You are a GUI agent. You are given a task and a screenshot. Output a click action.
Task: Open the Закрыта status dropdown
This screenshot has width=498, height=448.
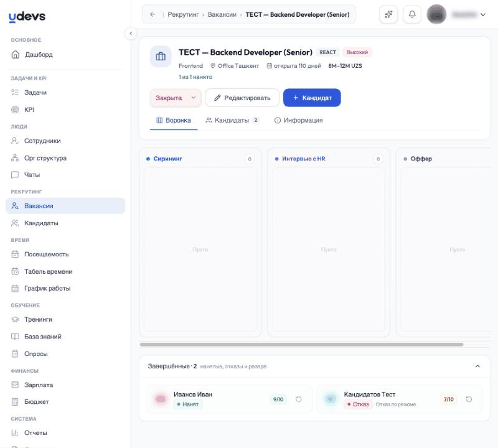(176, 98)
